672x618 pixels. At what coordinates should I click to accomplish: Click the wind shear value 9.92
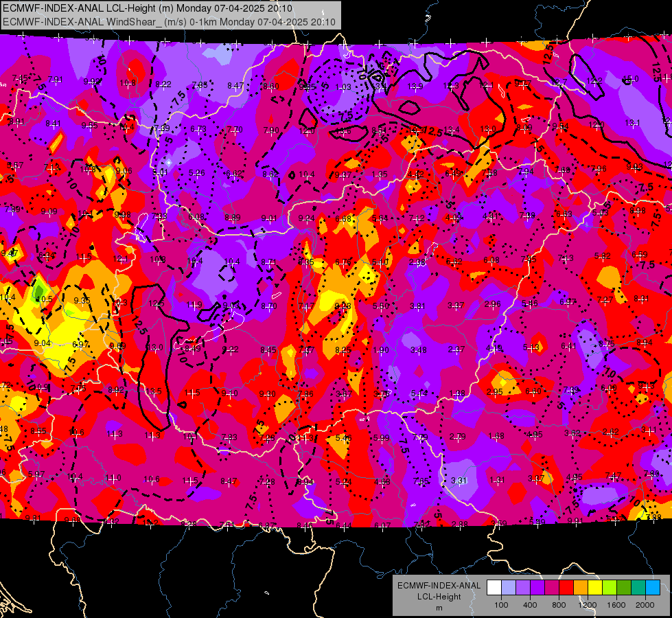pos(91,82)
